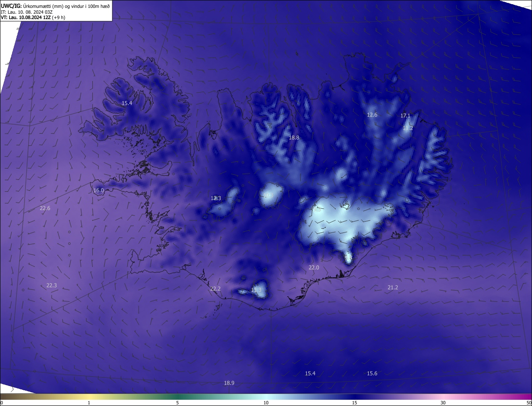The width and height of the screenshot is (532, 406).
Task: Click the 22.2 value on the map
Action: [x=215, y=289]
